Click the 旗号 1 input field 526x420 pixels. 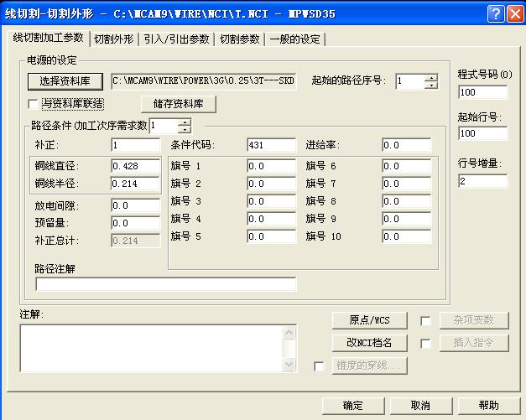click(272, 166)
